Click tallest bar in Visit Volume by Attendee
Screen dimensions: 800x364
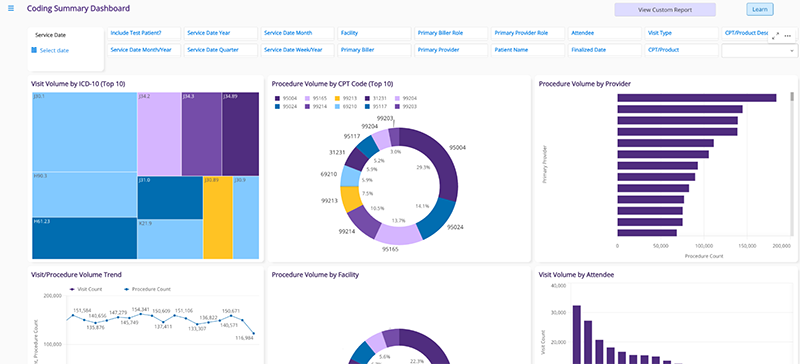point(577,334)
